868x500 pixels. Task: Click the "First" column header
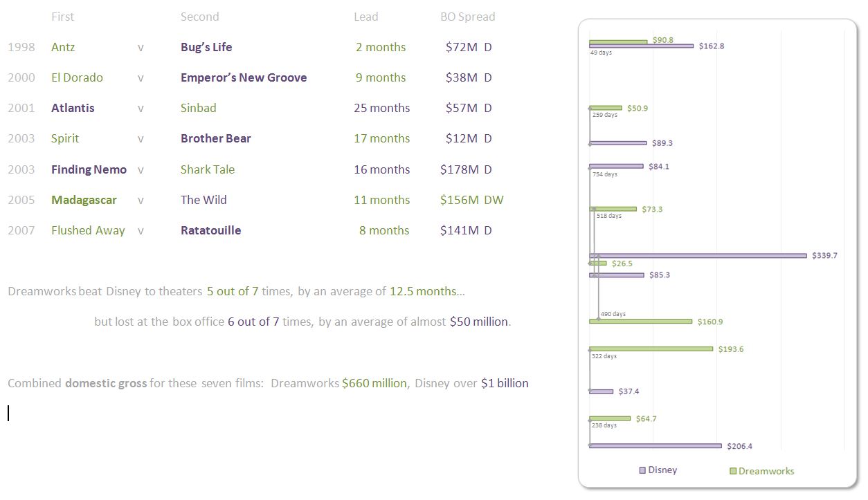point(62,17)
